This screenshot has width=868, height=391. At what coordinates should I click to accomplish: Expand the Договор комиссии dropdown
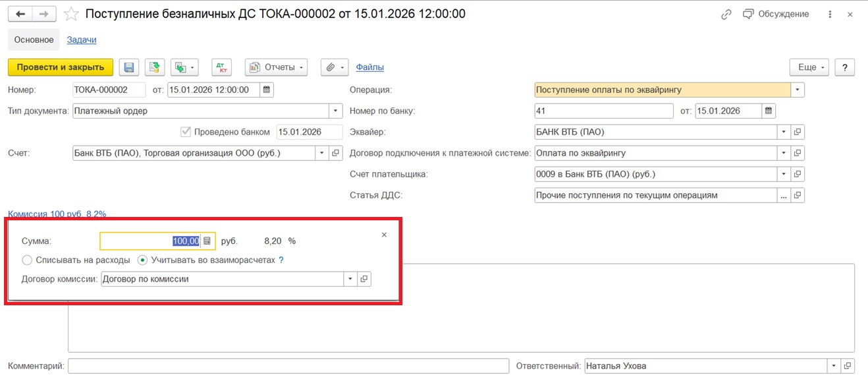350,279
